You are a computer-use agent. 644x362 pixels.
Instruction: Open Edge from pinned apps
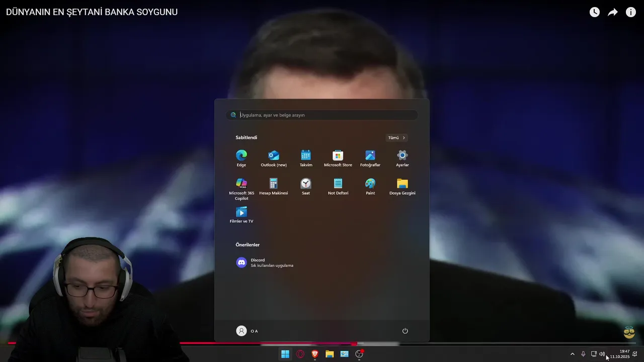click(242, 158)
